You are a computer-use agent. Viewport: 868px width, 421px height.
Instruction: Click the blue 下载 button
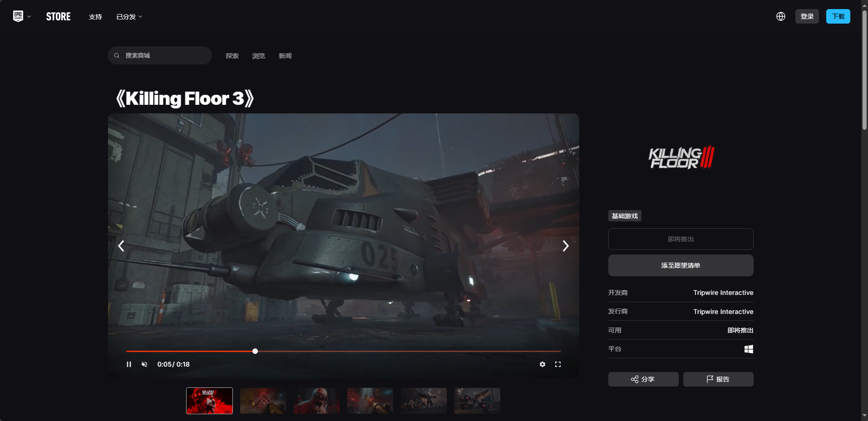838,16
